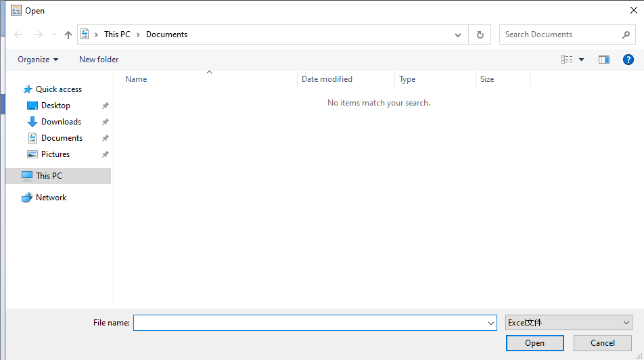Select Network in the navigation pane

pos(51,198)
